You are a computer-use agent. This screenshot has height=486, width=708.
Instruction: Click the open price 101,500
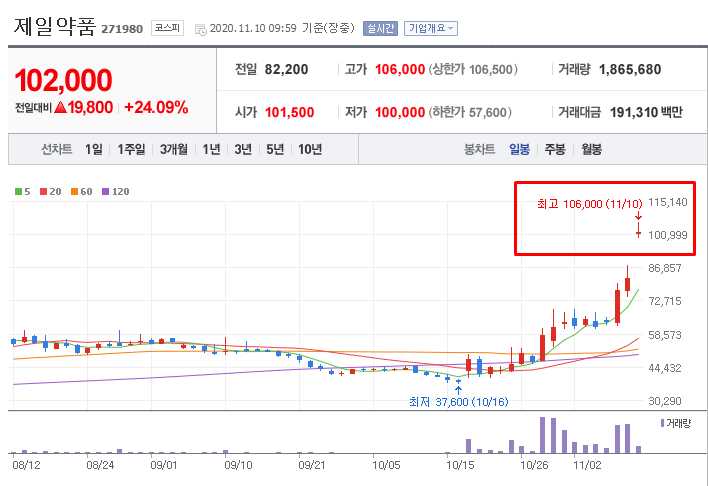(x=289, y=112)
